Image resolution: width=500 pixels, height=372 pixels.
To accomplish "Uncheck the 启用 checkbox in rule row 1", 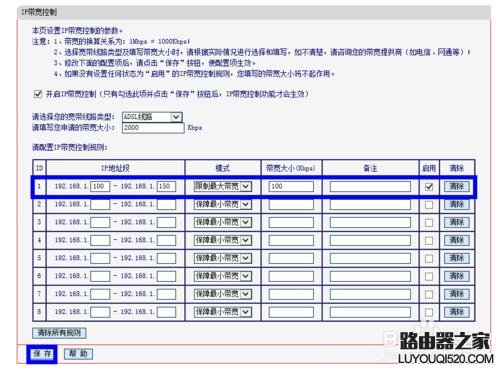I will [x=429, y=187].
